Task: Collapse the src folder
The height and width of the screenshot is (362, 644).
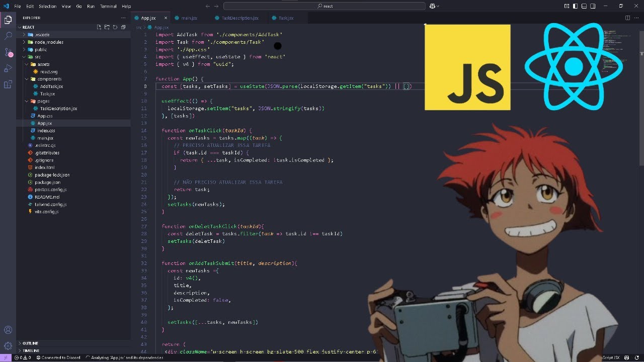Action: click(24, 57)
